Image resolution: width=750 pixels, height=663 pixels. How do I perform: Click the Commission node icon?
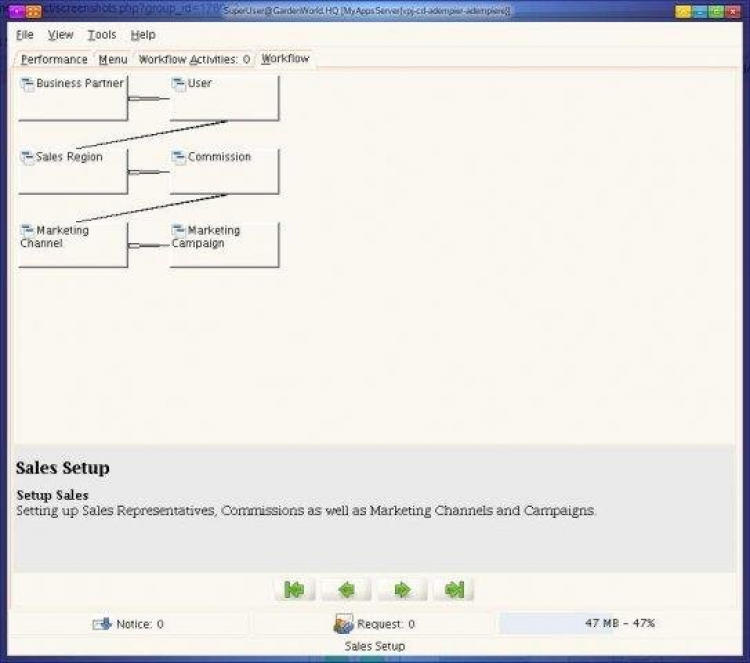tap(179, 157)
